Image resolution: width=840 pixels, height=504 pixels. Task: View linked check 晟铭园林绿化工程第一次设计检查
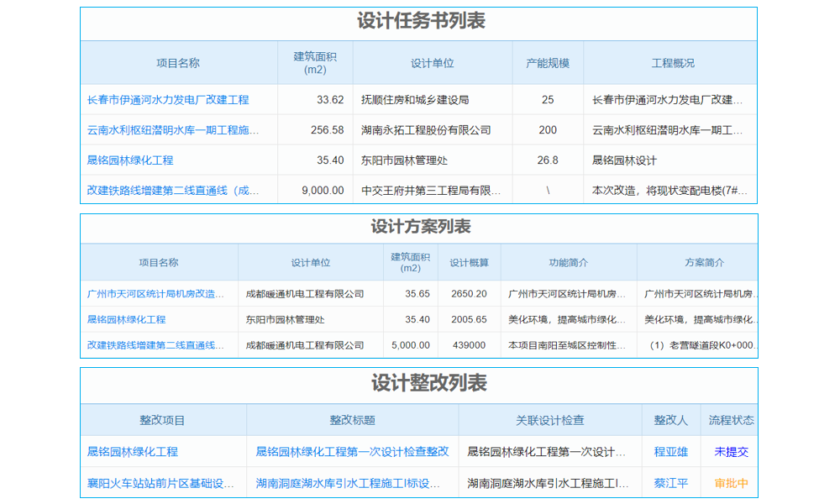click(x=546, y=451)
